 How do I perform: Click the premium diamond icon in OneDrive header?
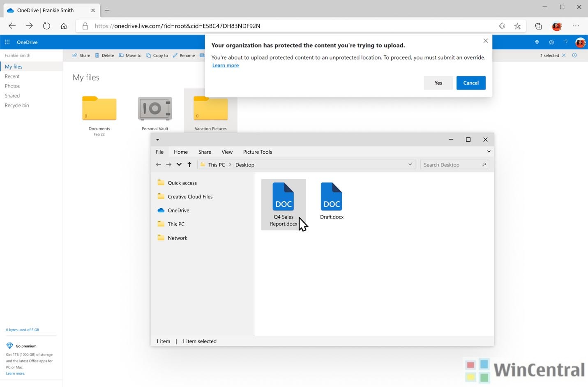click(537, 42)
